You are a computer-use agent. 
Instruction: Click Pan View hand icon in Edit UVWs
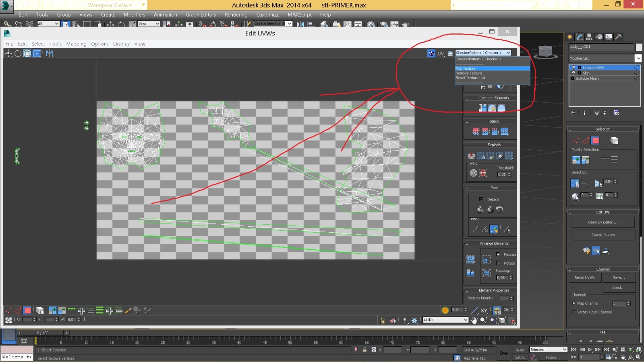tap(474, 321)
